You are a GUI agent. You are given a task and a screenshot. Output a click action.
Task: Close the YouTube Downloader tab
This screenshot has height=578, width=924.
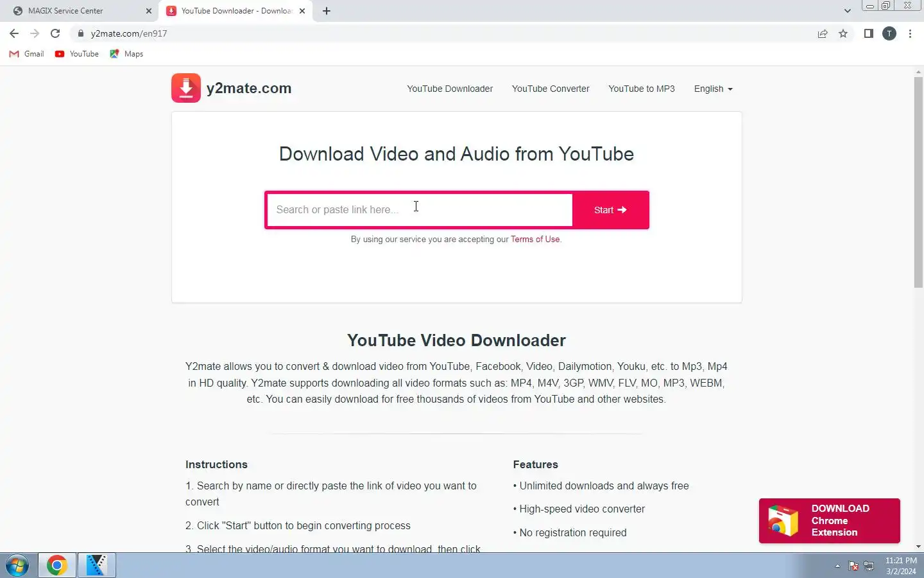coord(302,11)
